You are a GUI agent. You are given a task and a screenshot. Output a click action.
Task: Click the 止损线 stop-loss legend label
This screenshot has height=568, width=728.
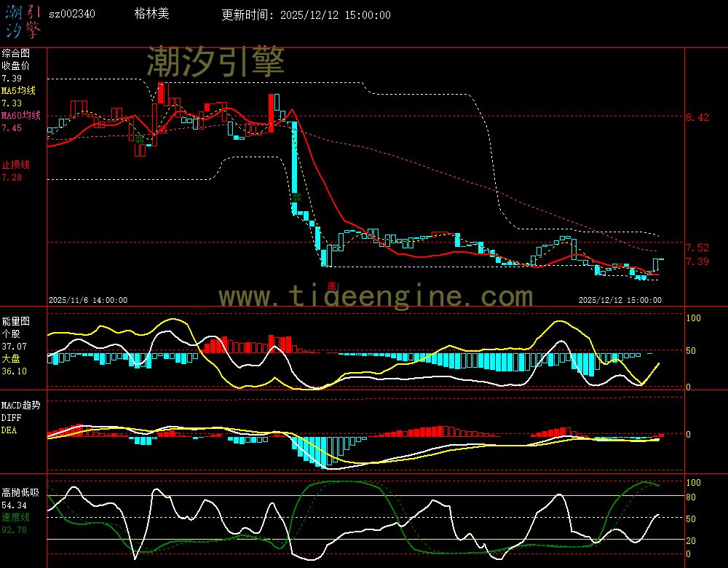coord(15,165)
